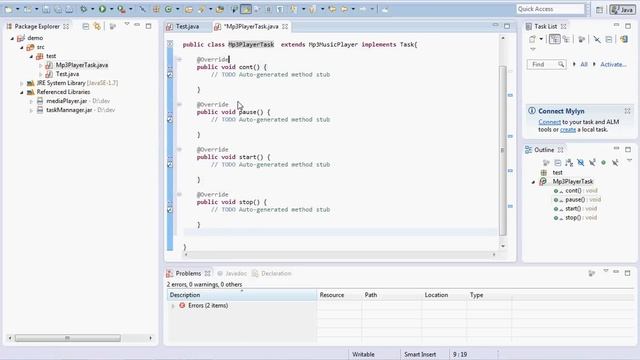640x360 pixels.
Task: Click the Description column header
Action: click(x=242, y=295)
